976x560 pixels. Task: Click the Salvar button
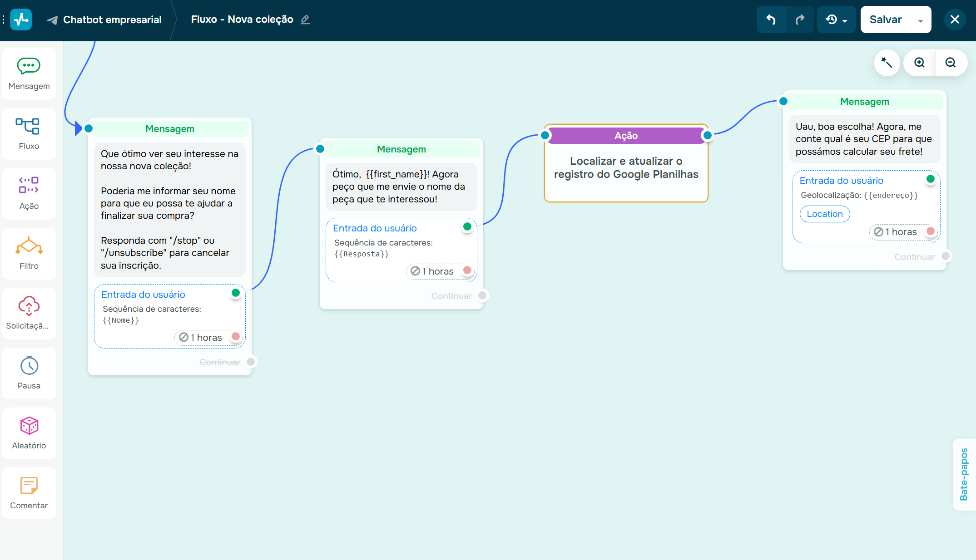point(885,20)
